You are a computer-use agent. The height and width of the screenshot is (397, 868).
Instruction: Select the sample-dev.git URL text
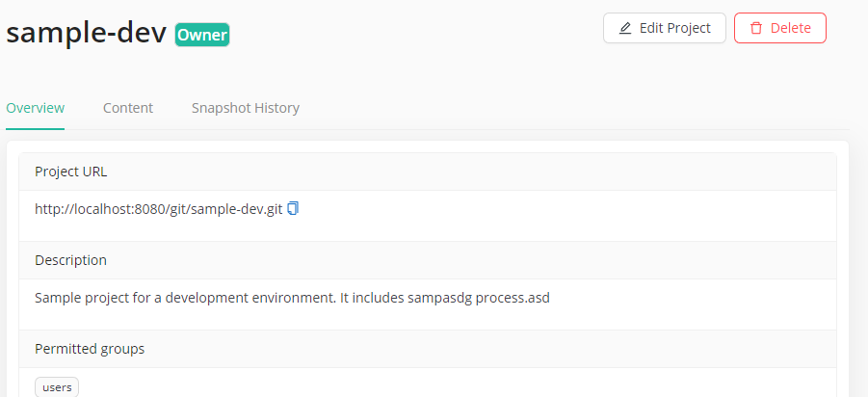158,209
